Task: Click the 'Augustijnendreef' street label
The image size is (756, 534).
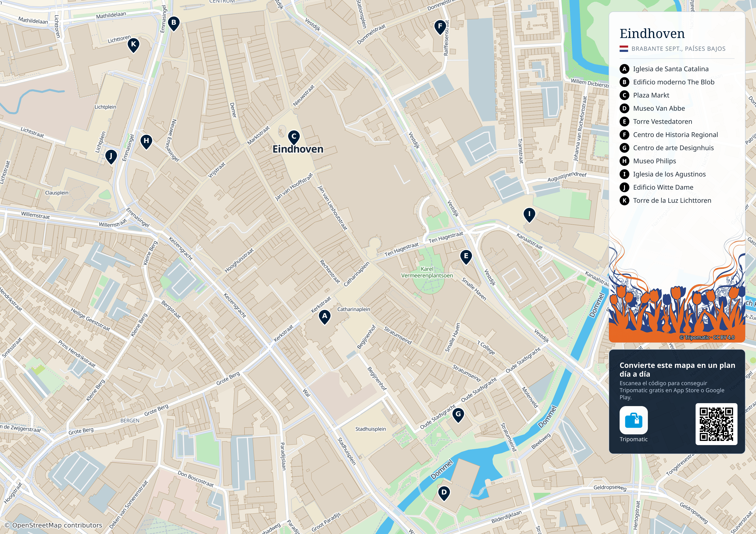Action: [x=567, y=177]
